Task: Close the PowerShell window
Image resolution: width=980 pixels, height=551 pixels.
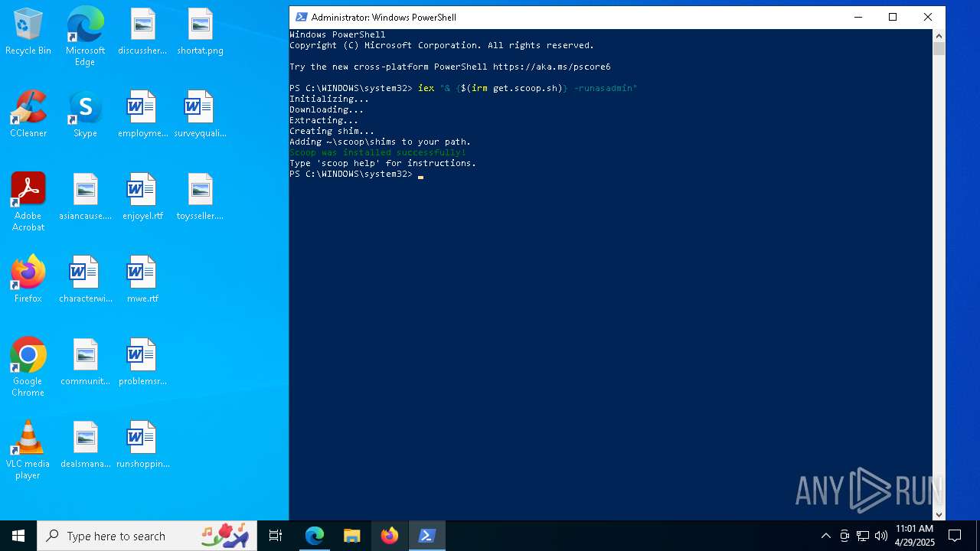Action: coord(928,17)
